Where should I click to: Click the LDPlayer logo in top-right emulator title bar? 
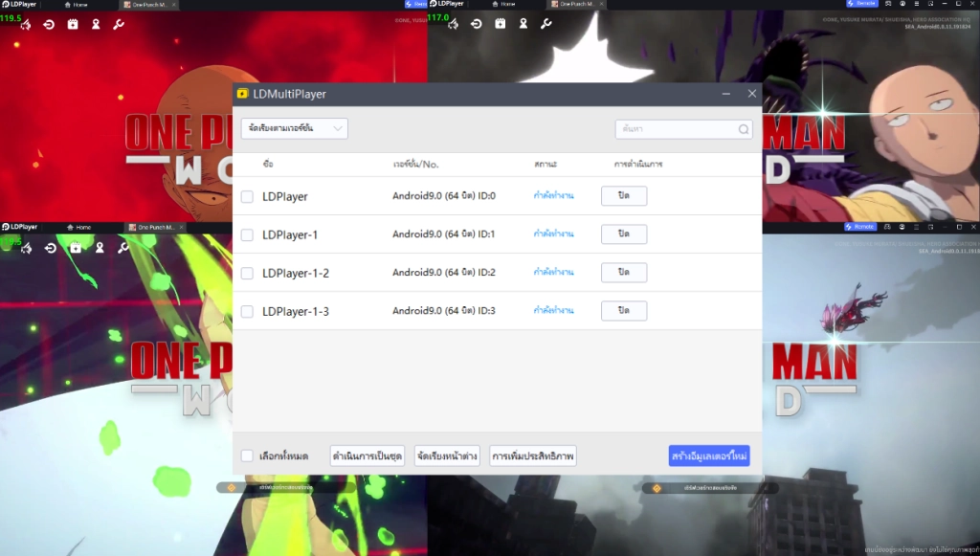tap(446, 4)
